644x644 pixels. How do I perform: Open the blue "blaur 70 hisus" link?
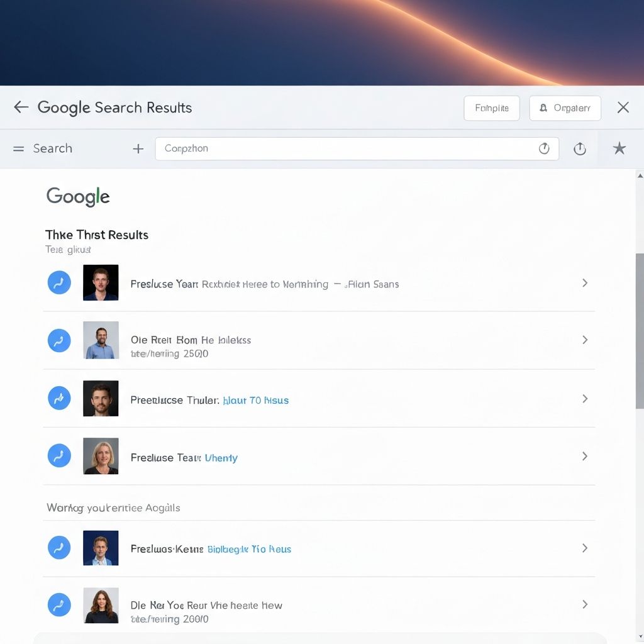(x=256, y=400)
